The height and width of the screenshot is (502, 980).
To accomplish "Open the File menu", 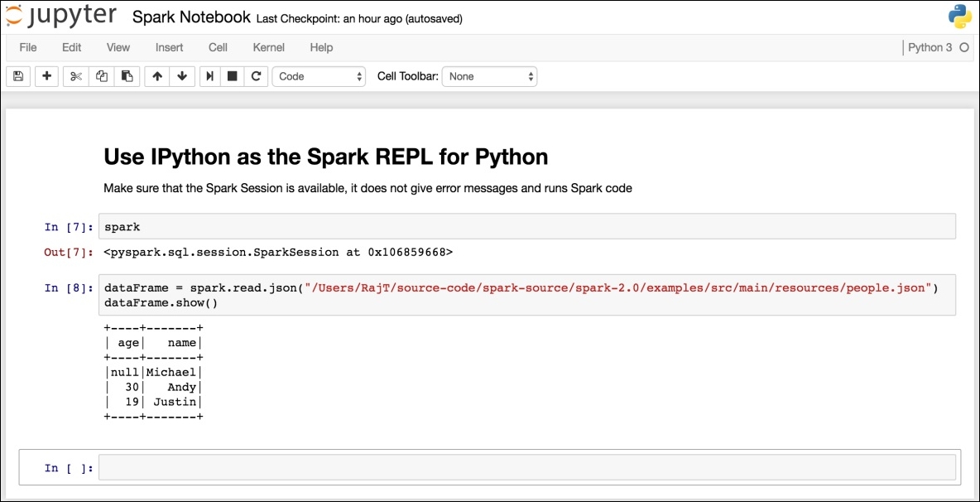I will [28, 47].
